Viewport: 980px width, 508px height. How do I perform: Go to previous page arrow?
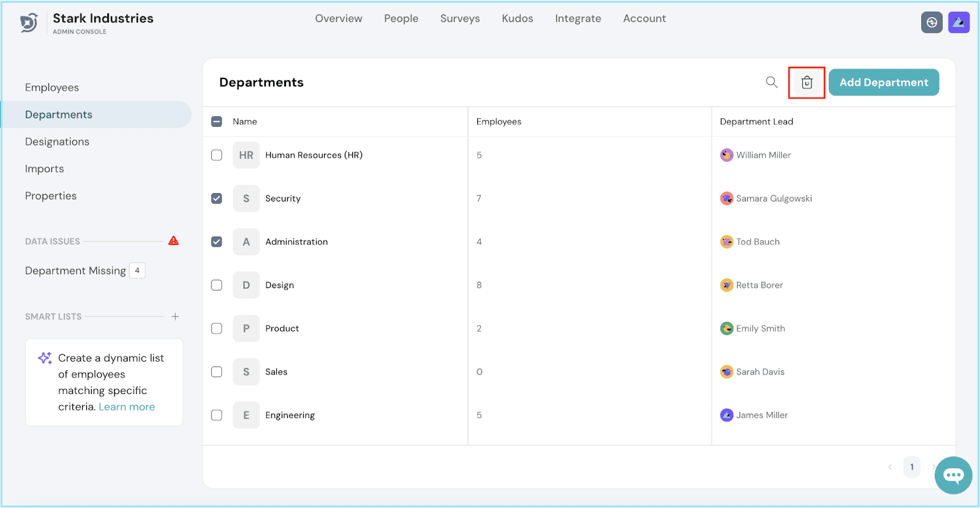click(x=890, y=467)
